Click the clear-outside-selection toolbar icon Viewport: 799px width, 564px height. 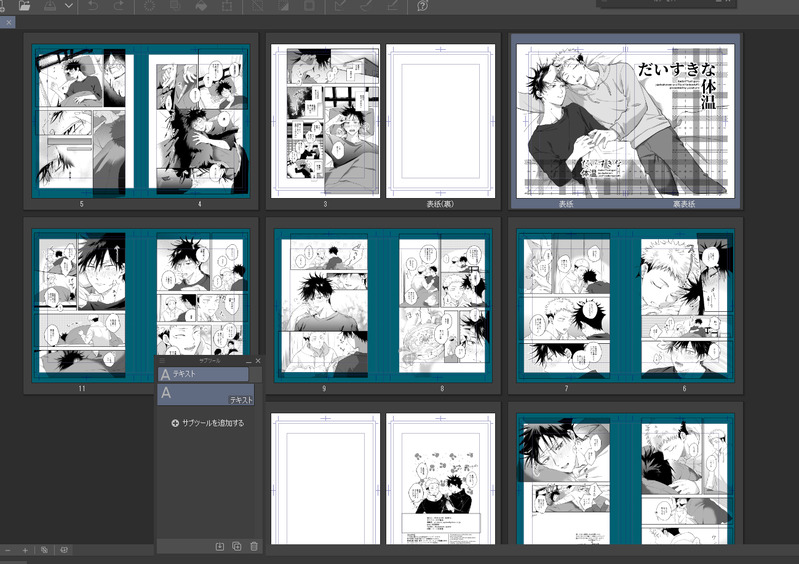(175, 6)
